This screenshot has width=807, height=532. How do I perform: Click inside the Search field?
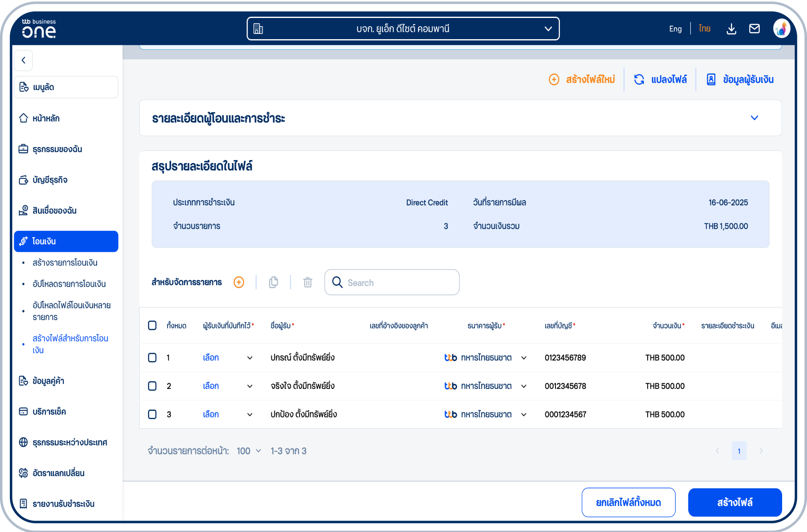point(391,282)
